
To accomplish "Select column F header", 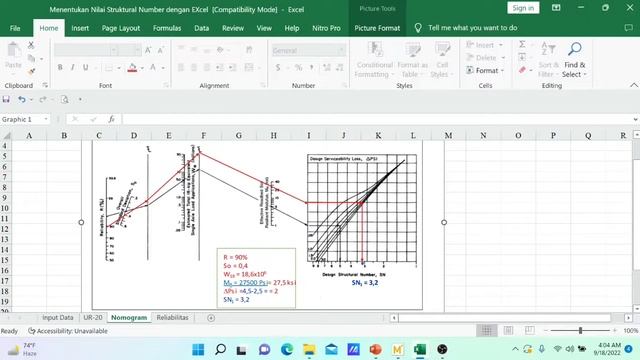I will click(204, 136).
